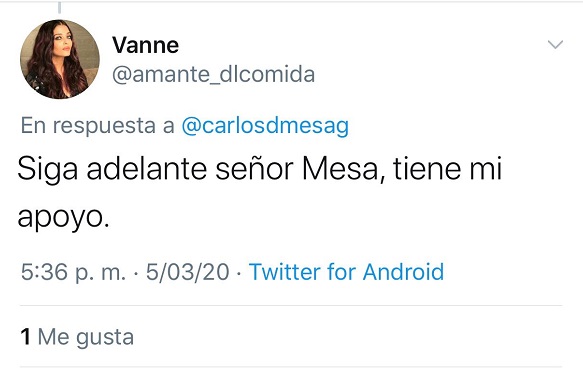Open Vanne's profile picture
Screen dimensions: 583x373
tap(60, 59)
